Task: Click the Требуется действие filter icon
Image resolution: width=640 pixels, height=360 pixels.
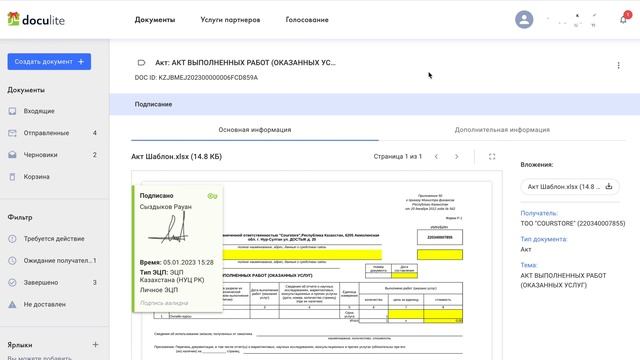Action: (x=12, y=238)
